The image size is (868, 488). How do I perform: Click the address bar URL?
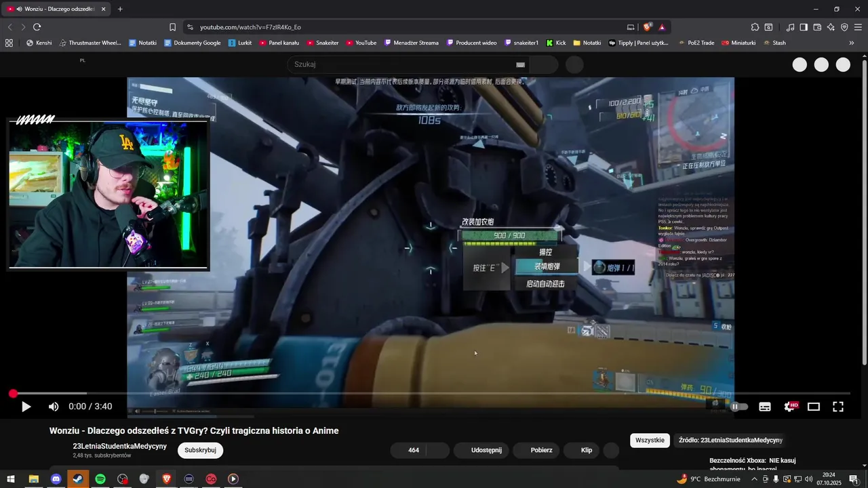coord(250,27)
